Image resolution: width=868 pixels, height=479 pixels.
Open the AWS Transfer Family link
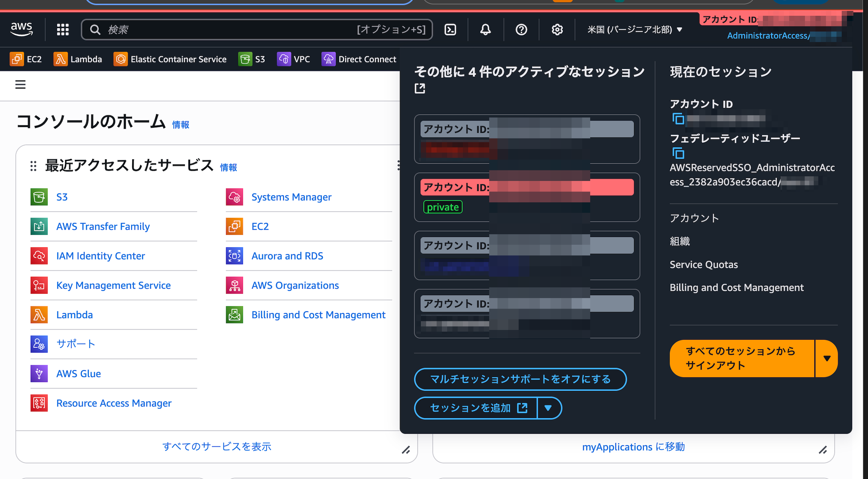(x=103, y=226)
